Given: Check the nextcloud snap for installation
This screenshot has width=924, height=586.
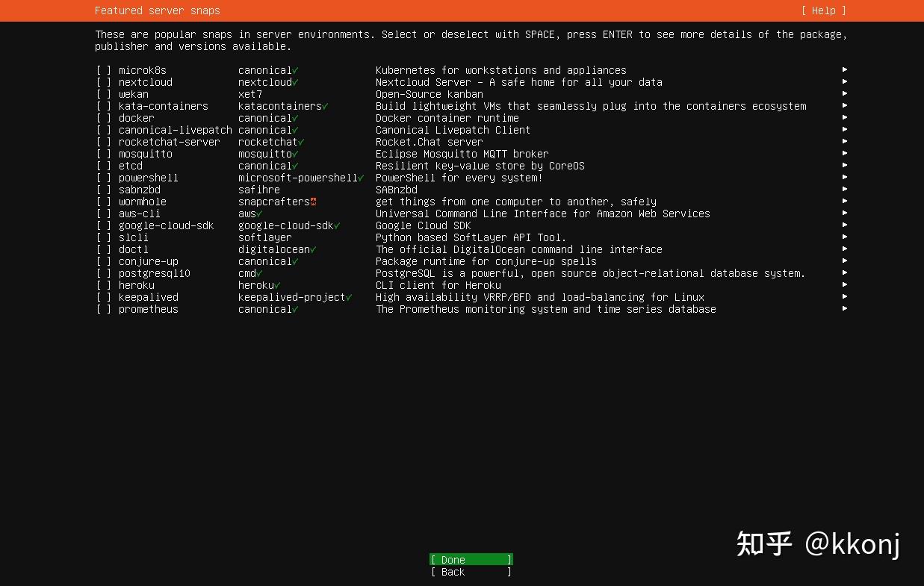Looking at the screenshot, I should pyautogui.click(x=103, y=82).
